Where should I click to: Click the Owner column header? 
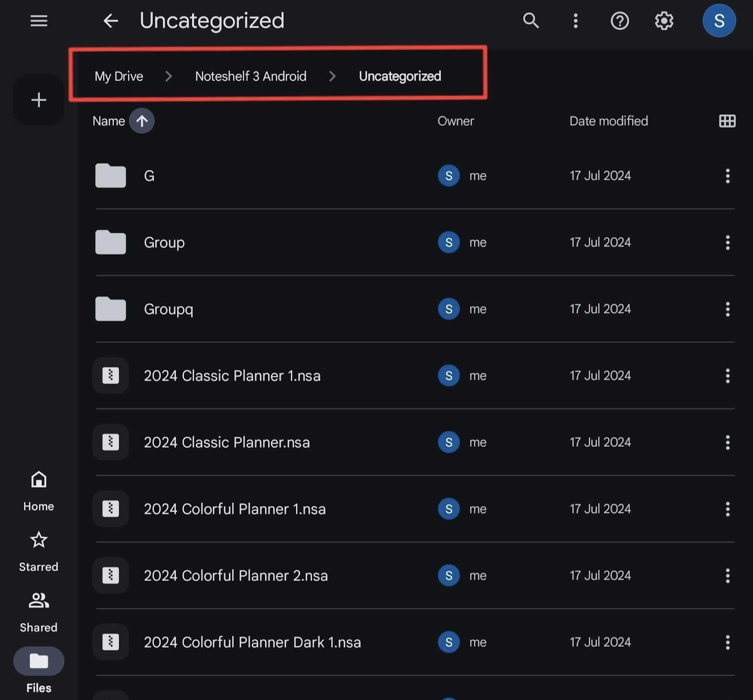point(456,121)
